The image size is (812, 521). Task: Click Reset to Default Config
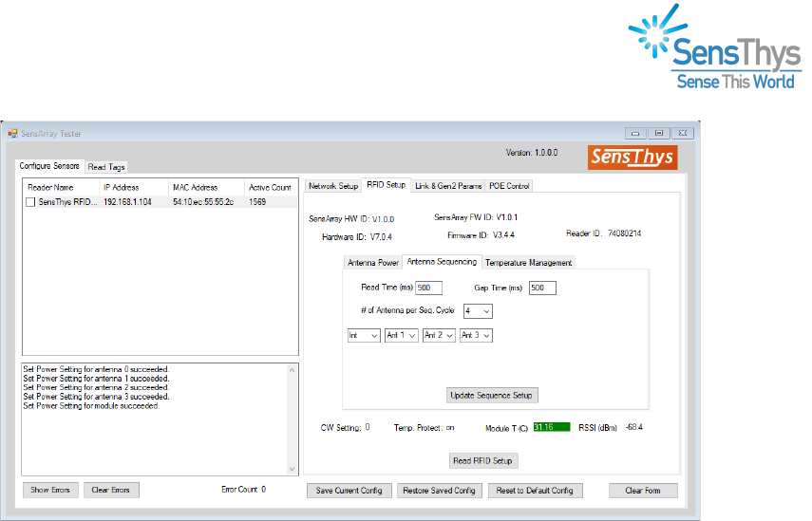click(535, 491)
